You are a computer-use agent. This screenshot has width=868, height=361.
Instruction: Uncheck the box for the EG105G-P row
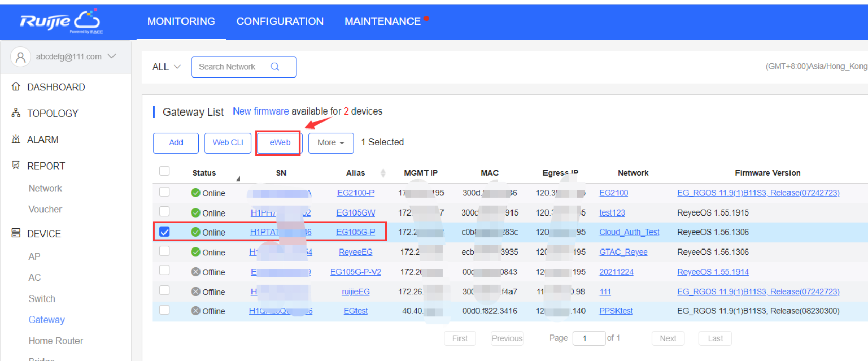pyautogui.click(x=164, y=232)
